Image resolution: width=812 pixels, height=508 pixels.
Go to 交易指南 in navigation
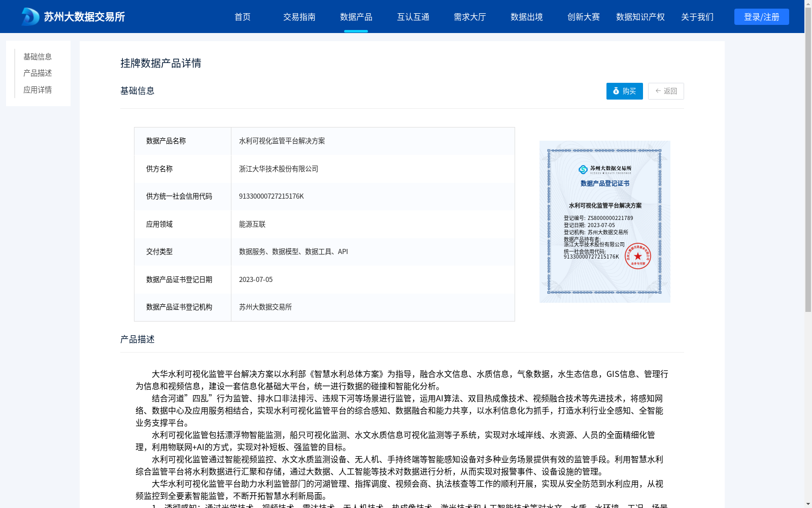(299, 17)
